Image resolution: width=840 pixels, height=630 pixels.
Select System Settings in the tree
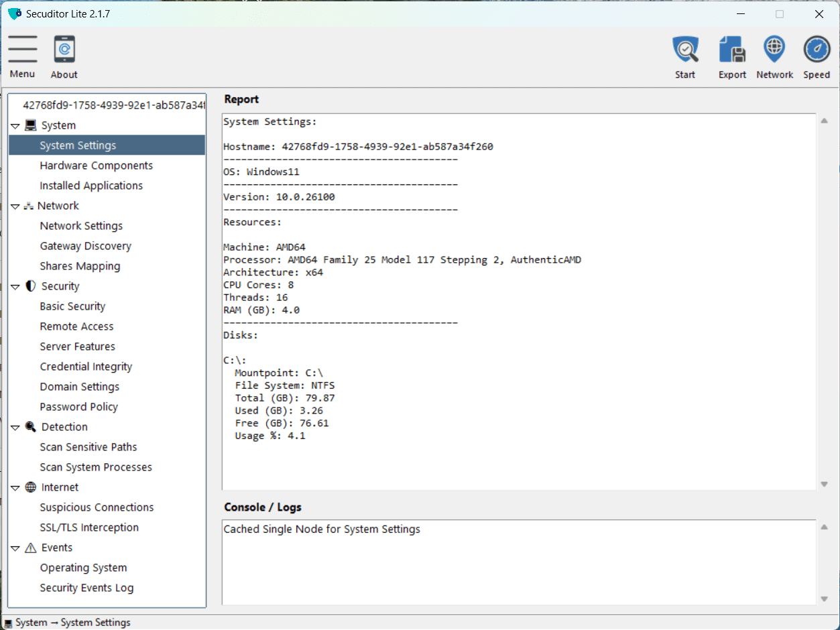click(x=107, y=145)
